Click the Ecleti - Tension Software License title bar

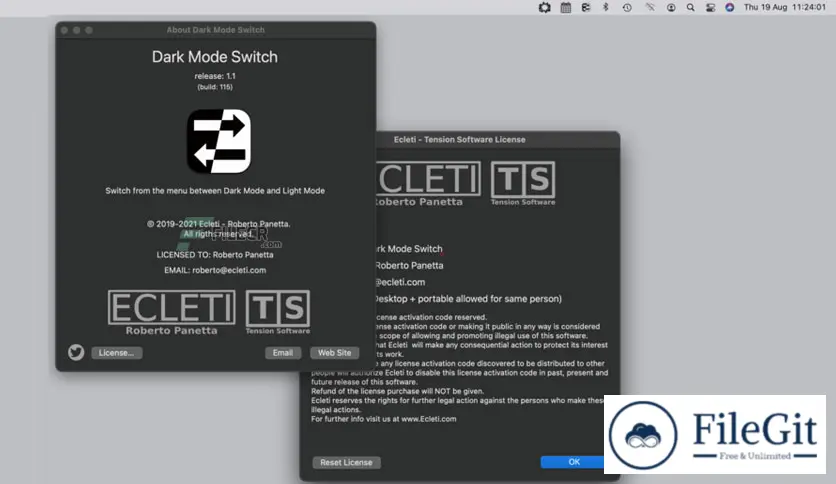[498, 139]
